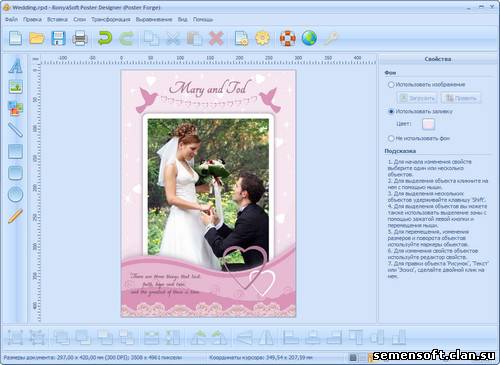Click the Править image button
Screen dimensions: 500x365
point(461,98)
